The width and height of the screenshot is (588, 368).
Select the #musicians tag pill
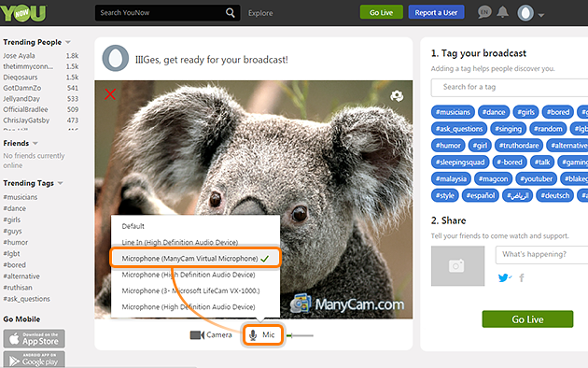tap(453, 112)
